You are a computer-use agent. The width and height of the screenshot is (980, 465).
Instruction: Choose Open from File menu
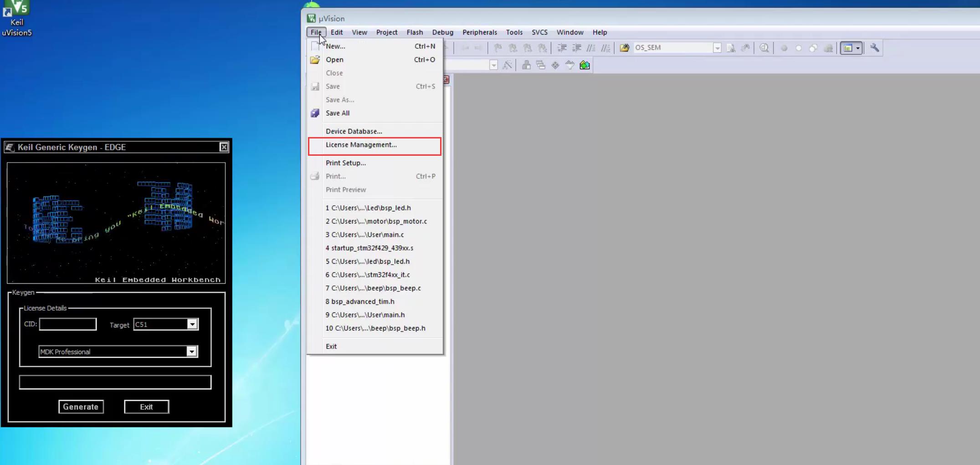click(375, 60)
